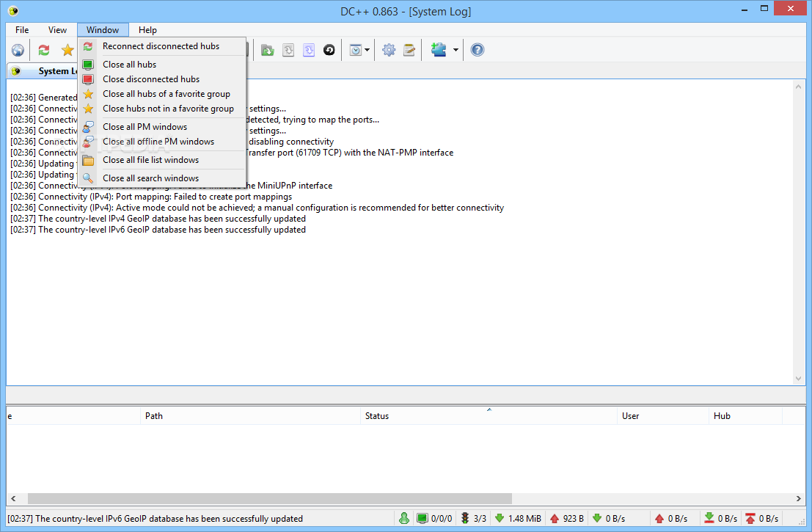Click the log line 'Active mode could not be achieved'
This screenshot has width=812, height=532.
(257, 208)
